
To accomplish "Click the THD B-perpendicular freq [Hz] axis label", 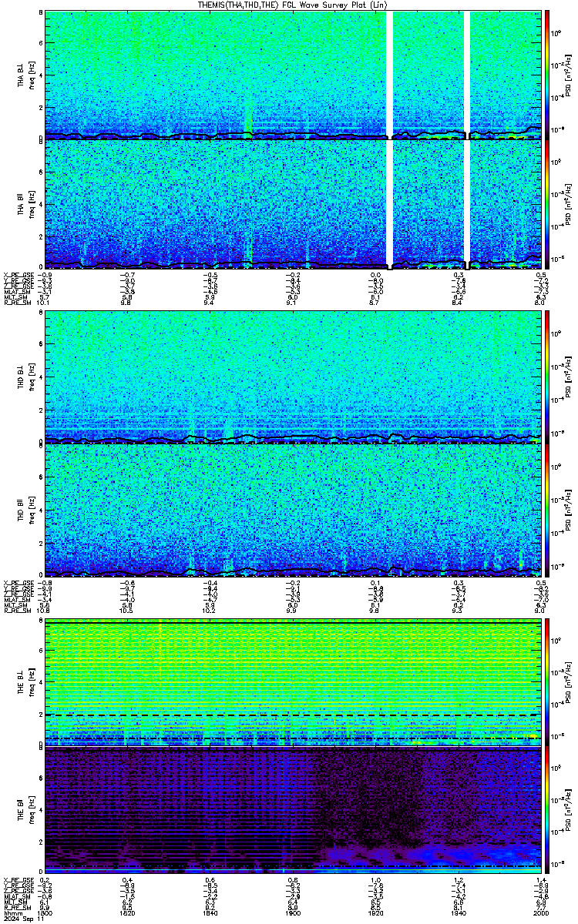I will [x=31, y=377].
